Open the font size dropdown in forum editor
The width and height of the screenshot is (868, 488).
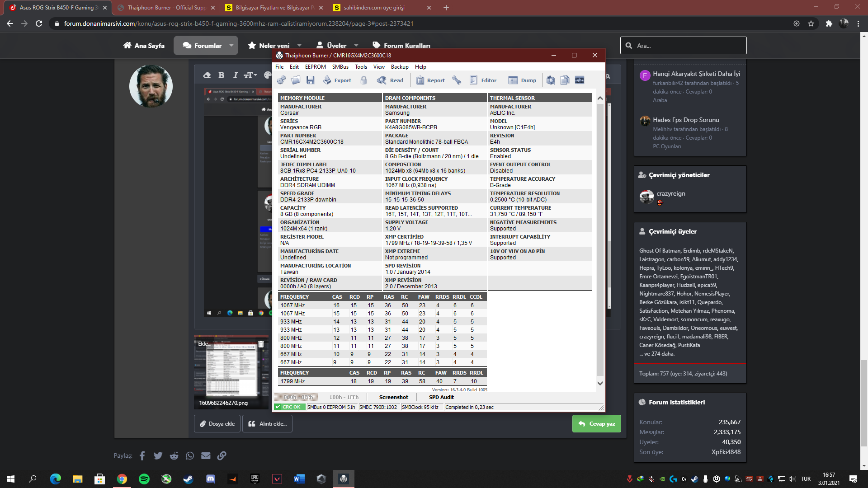(250, 75)
